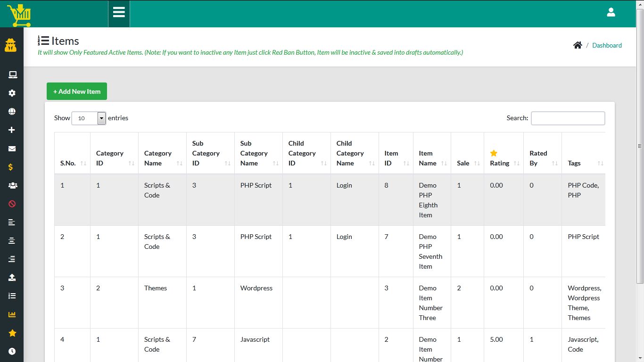Sort by S.No. column
The image size is (644, 362).
click(72, 153)
